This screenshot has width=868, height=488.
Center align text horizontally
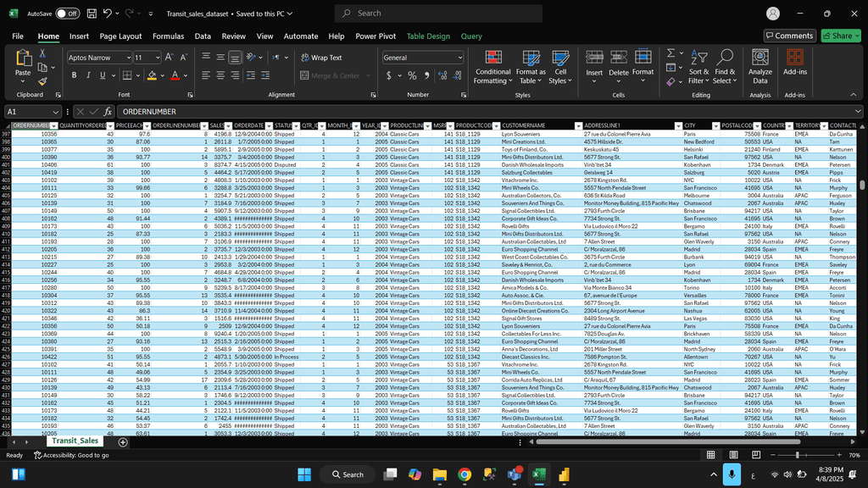point(220,75)
